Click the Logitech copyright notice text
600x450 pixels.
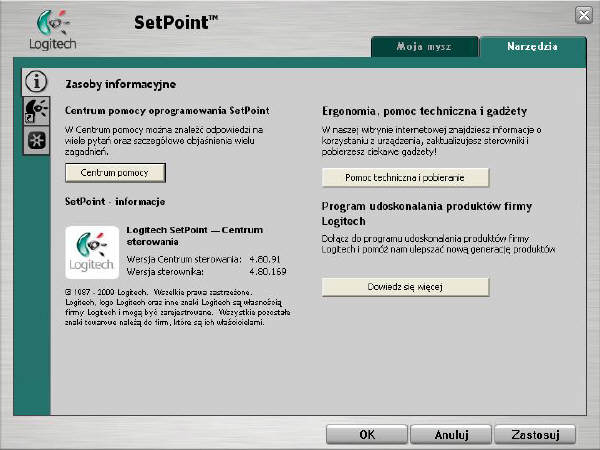178,307
